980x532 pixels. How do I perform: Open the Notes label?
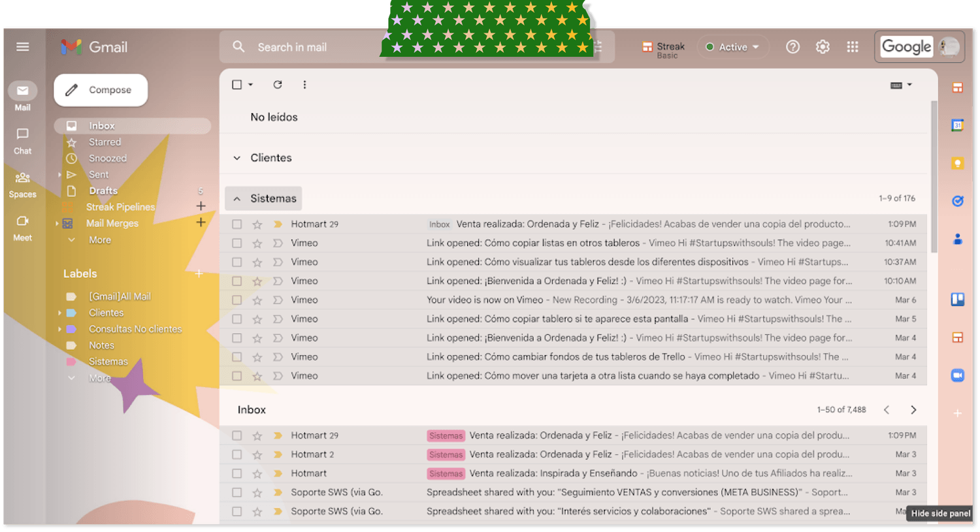point(101,345)
